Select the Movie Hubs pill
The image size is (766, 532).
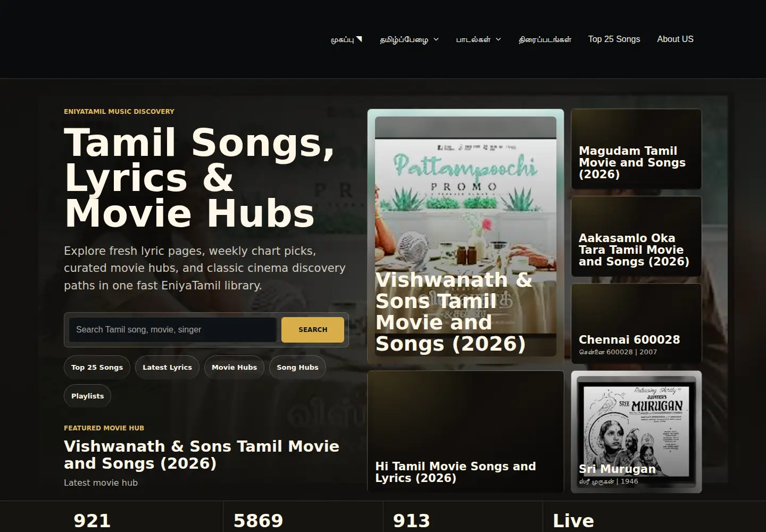[234, 367]
